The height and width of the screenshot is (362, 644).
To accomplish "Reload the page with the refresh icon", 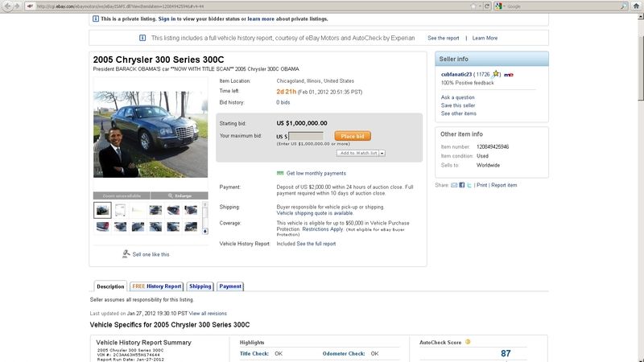I will pos(487,6).
